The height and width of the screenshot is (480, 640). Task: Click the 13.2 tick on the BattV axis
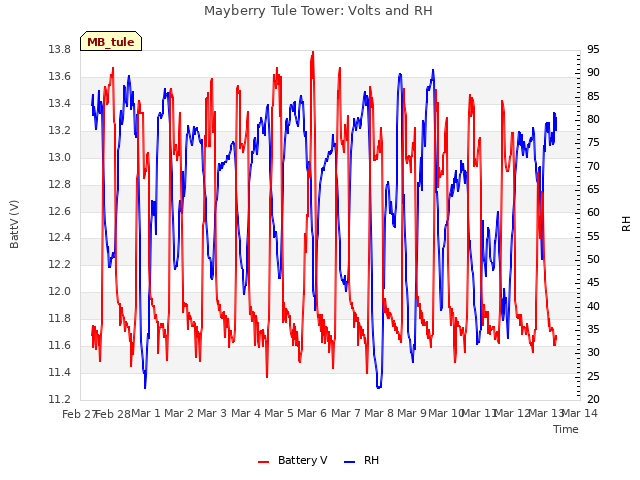60,131
